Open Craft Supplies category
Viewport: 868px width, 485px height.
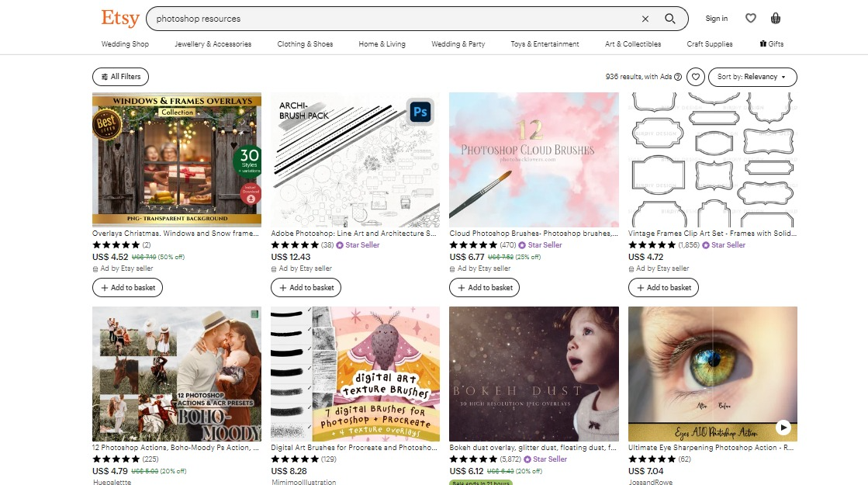[x=710, y=43]
